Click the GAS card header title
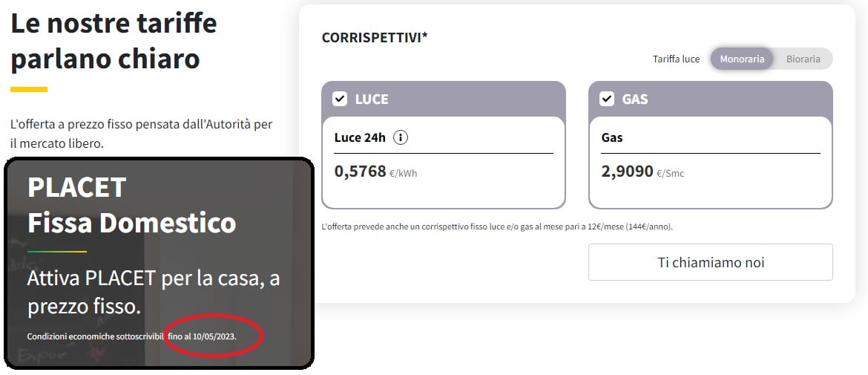The image size is (868, 375). [x=635, y=99]
